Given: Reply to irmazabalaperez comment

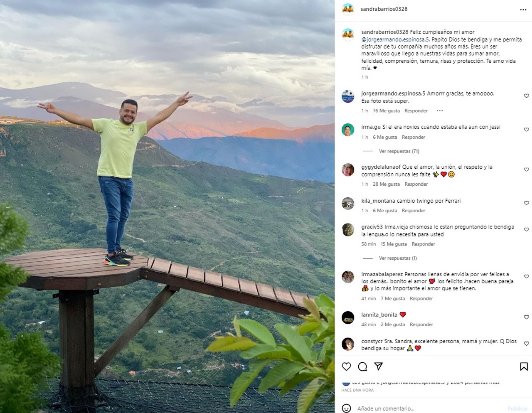Looking at the screenshot, I should click(x=421, y=298).
